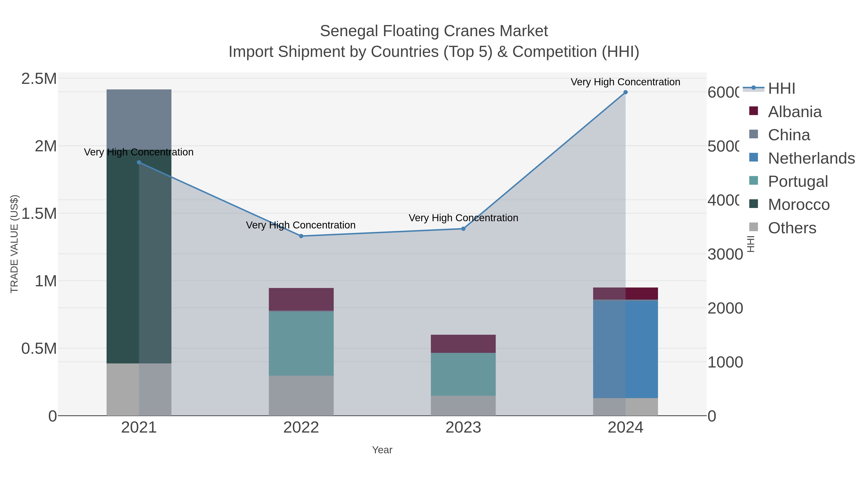Image resolution: width=868 pixels, height=488 pixels.
Task: Click the Import Shipment by Countries subtitle
Action: click(x=434, y=52)
